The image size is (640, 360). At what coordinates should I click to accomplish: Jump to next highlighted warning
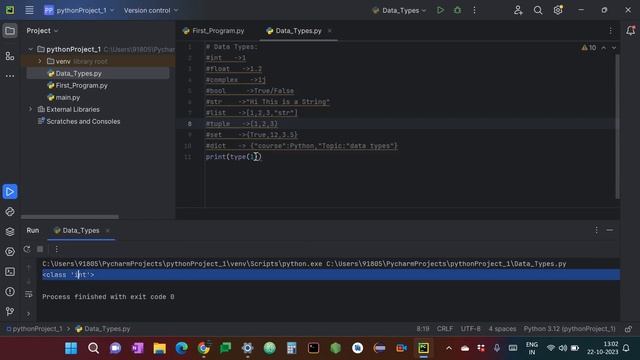(x=614, y=48)
